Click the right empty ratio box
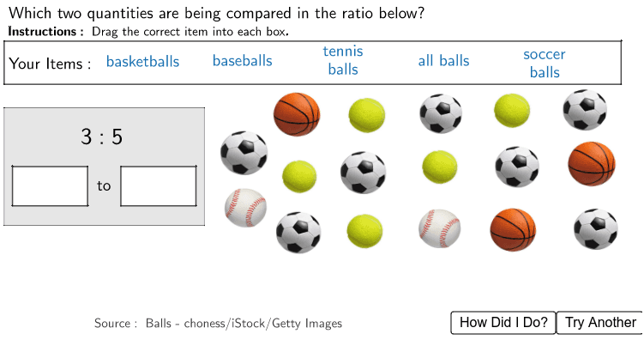 coord(158,185)
